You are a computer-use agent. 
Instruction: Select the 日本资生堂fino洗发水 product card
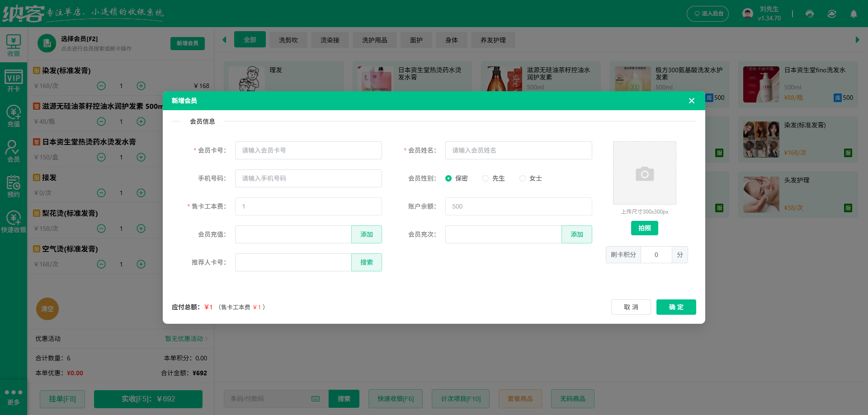coord(798,84)
